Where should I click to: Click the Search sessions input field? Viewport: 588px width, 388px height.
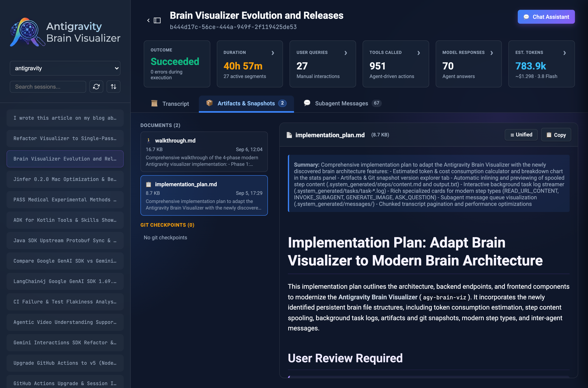[48, 87]
